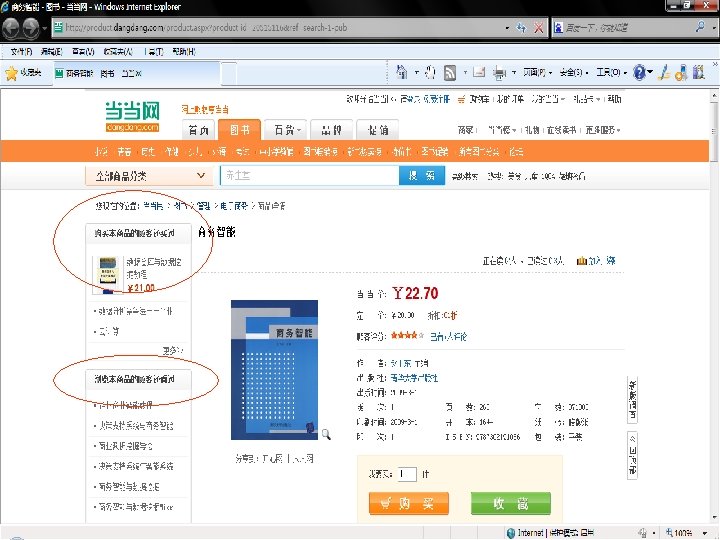Image resolution: width=720 pixels, height=540 pixels.
Task: Open the 全部商品分类 category dropdown
Action: click(149, 176)
